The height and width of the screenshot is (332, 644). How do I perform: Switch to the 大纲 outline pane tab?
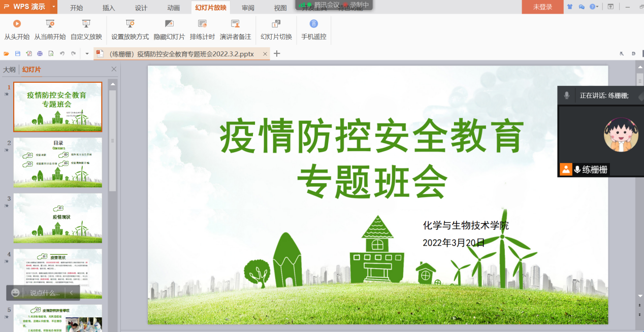(9, 70)
